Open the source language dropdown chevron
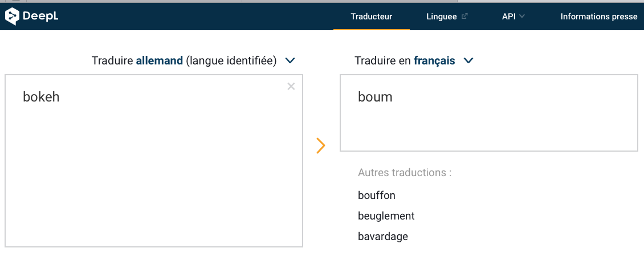Image resolution: width=644 pixels, height=256 pixels. 290,60
